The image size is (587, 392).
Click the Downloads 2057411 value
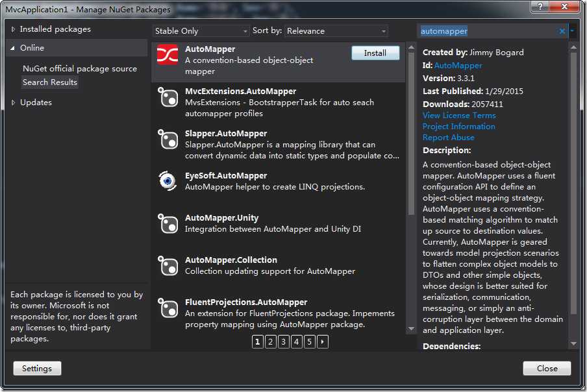click(488, 104)
